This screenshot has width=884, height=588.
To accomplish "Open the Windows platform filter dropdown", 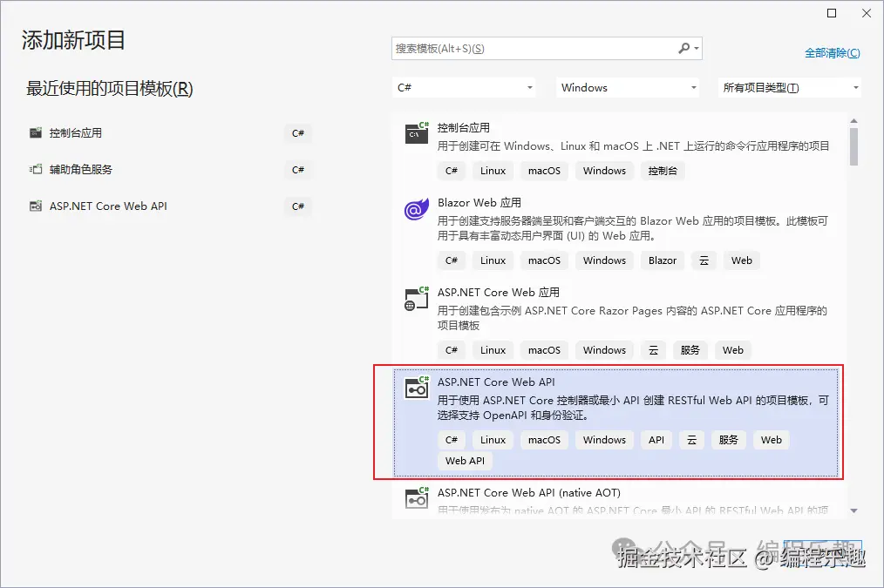I will 628,88.
